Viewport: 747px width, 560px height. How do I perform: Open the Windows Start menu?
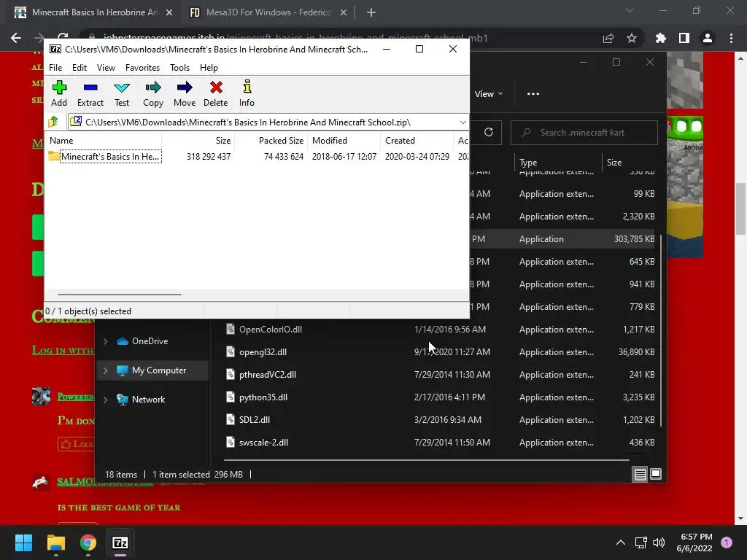[23, 542]
